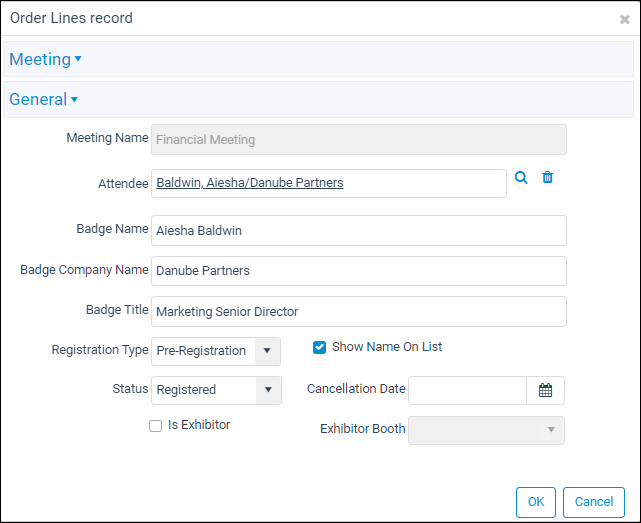Enable the Is Exhibitor checkbox
The height and width of the screenshot is (523, 641).
[155, 426]
